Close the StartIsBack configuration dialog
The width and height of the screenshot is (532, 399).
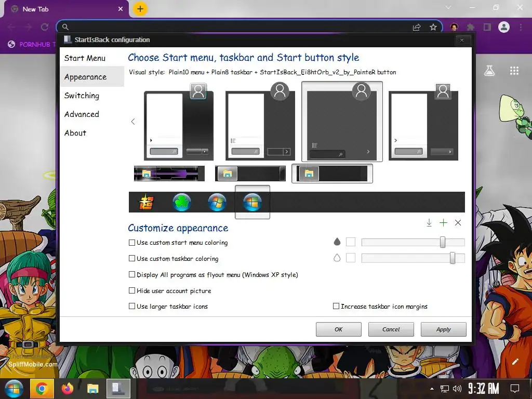(x=462, y=40)
